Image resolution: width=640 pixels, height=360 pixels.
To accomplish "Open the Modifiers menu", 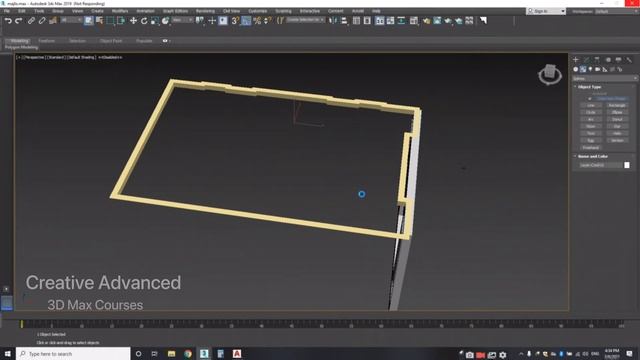I will pyautogui.click(x=120, y=11).
